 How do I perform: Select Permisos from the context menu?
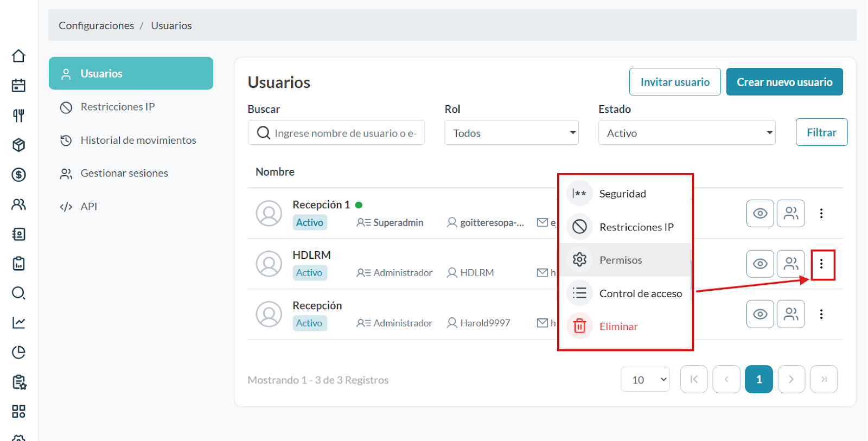coord(621,260)
